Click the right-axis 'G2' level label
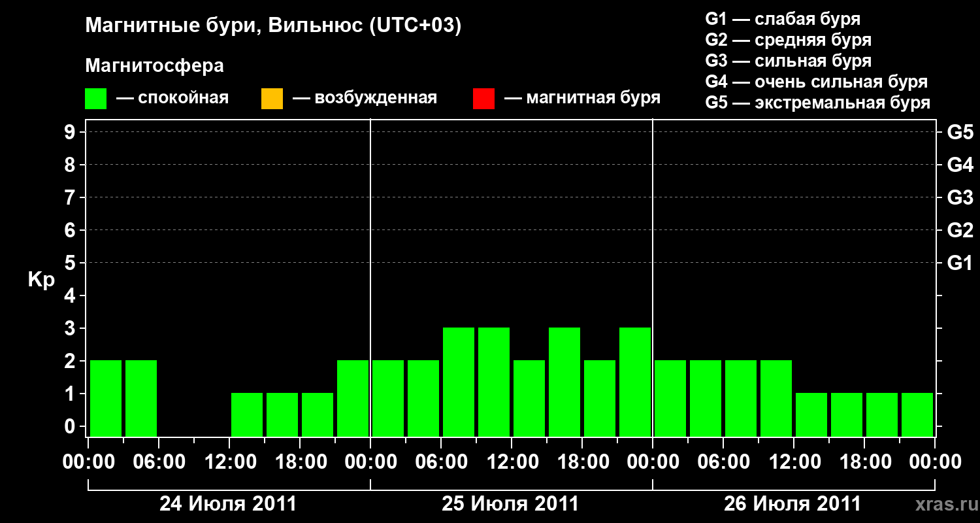Screen dimensions: 980x523 [x=960, y=230]
